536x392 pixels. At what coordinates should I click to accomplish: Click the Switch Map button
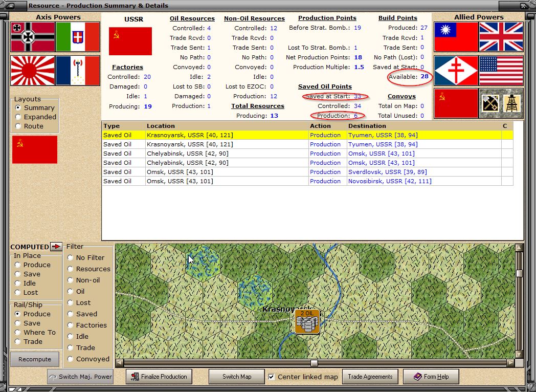coord(237,377)
